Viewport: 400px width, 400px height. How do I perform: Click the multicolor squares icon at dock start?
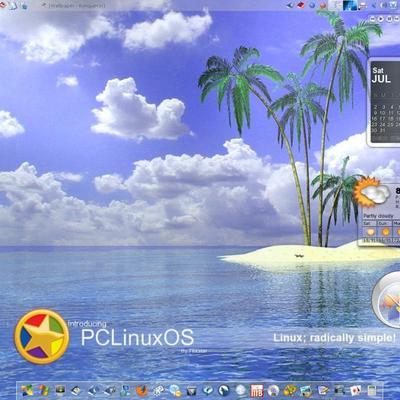27,389
